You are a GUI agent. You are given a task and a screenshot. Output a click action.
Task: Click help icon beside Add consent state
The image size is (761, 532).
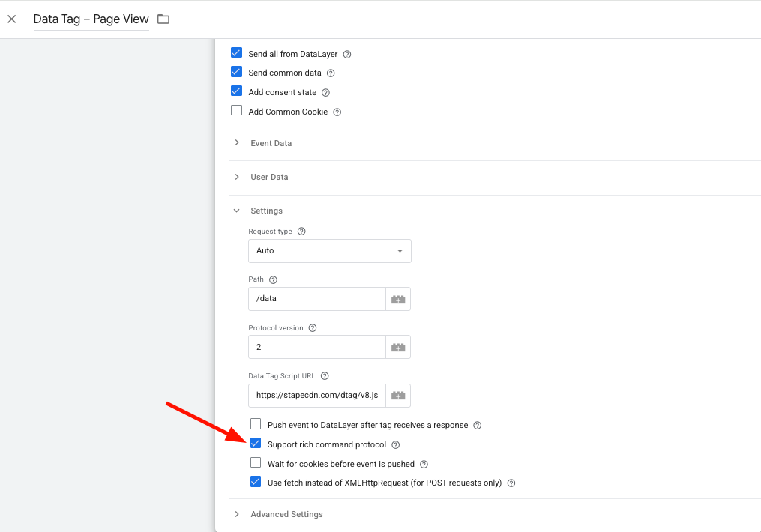pyautogui.click(x=325, y=93)
